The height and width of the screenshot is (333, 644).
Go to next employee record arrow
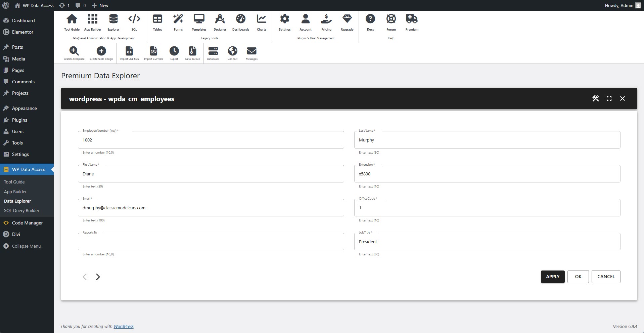click(x=98, y=277)
